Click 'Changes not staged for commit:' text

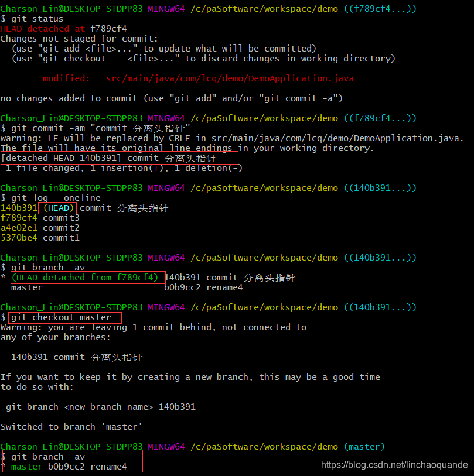coord(79,39)
